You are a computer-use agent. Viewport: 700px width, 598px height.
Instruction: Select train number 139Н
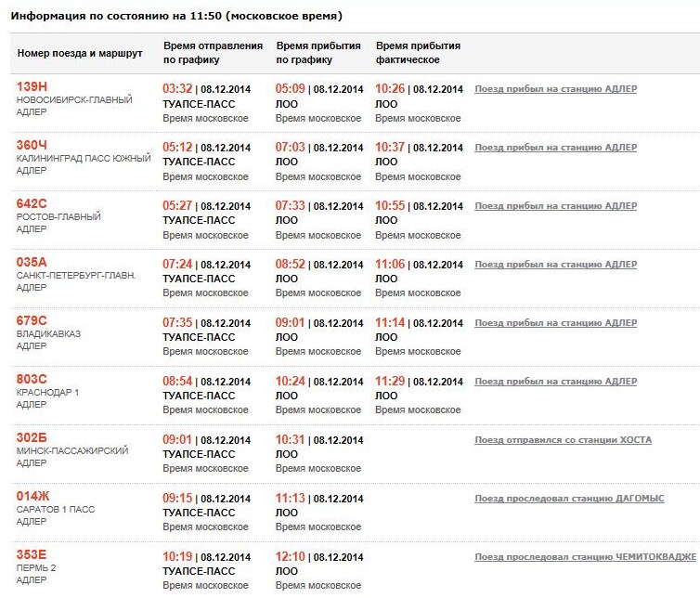[32, 86]
